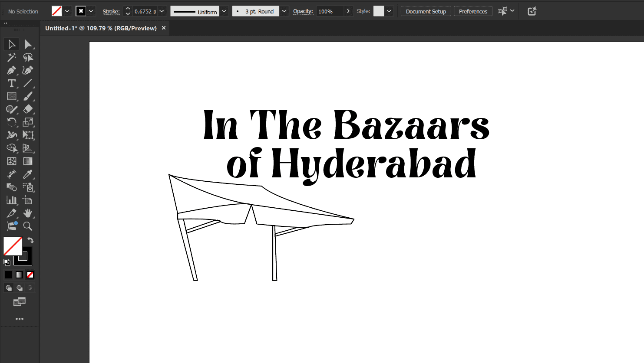Select the Direct Selection tool
This screenshot has width=644, height=363.
point(28,44)
